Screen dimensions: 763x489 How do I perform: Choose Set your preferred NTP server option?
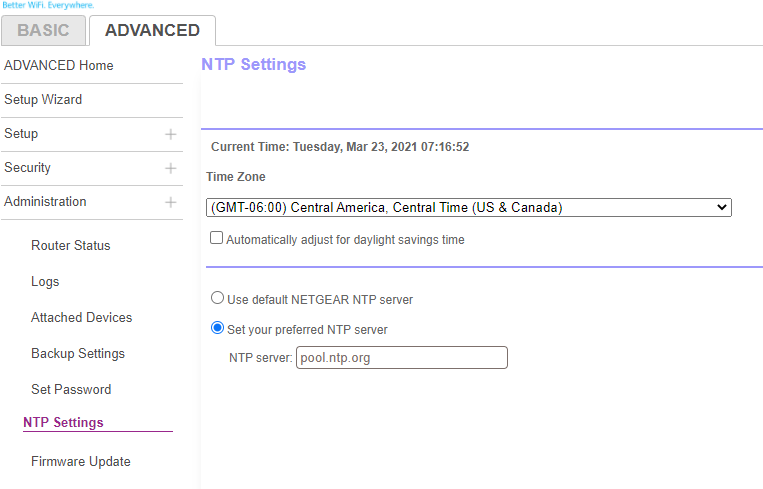coord(217,328)
